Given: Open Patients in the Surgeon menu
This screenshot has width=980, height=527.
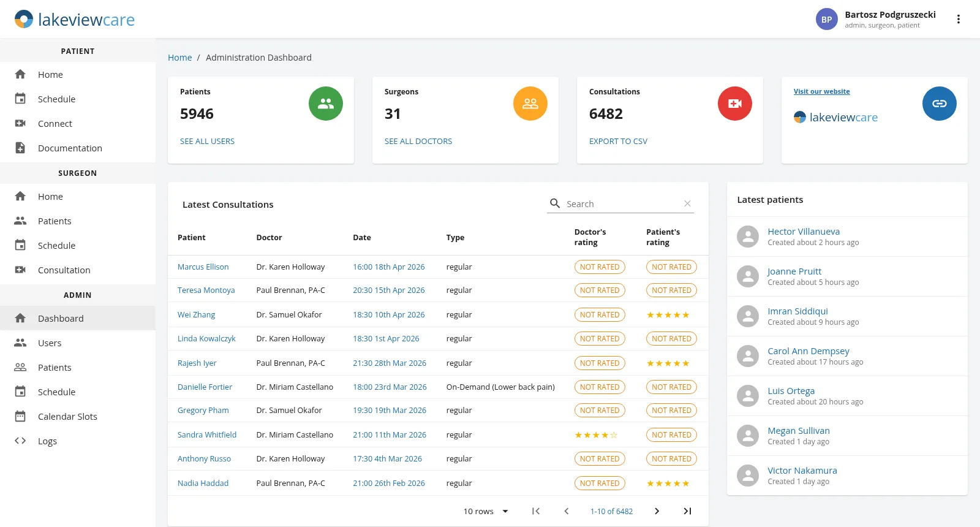Looking at the screenshot, I should tap(78, 221).
